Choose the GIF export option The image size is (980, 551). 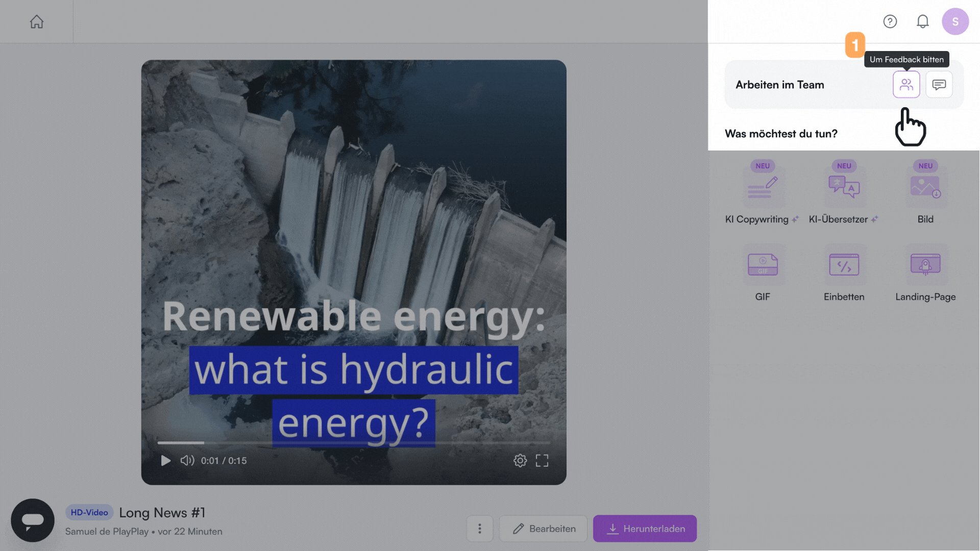pos(763,265)
